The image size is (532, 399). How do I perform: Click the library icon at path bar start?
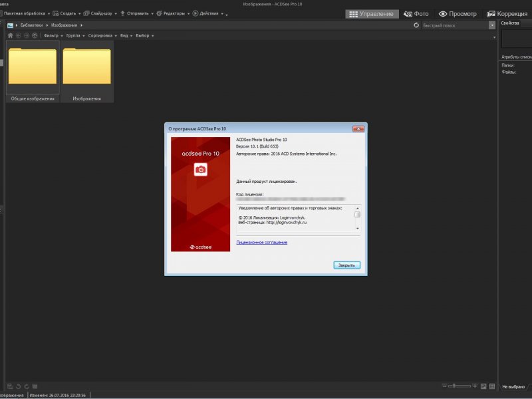pos(10,25)
